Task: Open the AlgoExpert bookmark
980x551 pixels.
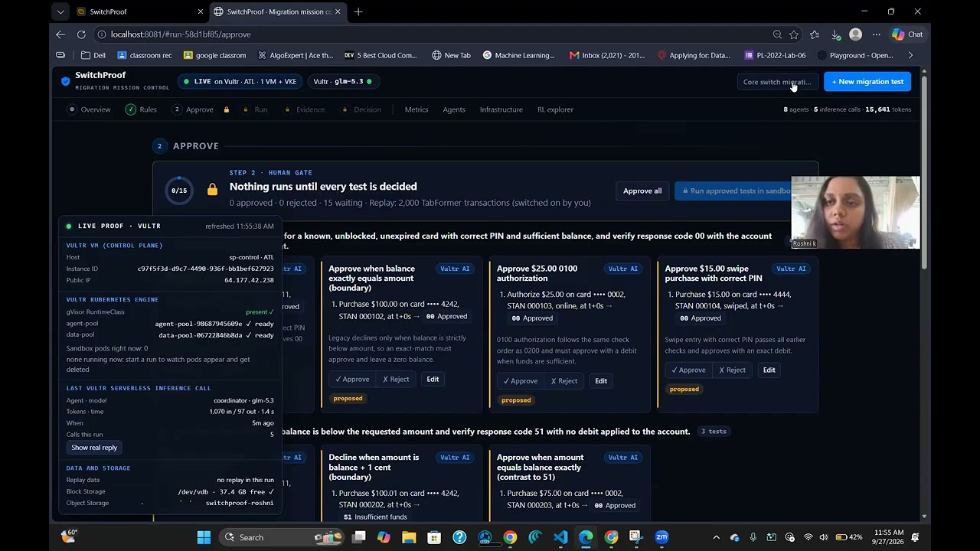Action: tap(296, 55)
